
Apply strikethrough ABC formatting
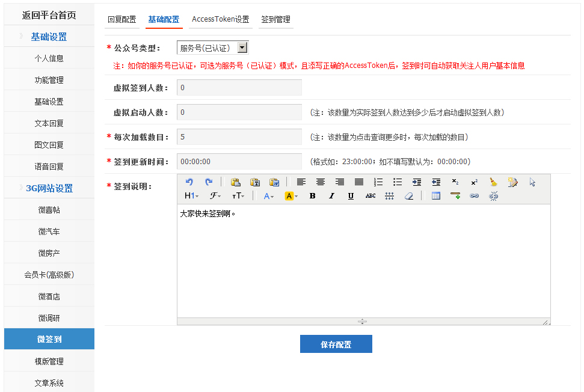pyautogui.click(x=370, y=196)
